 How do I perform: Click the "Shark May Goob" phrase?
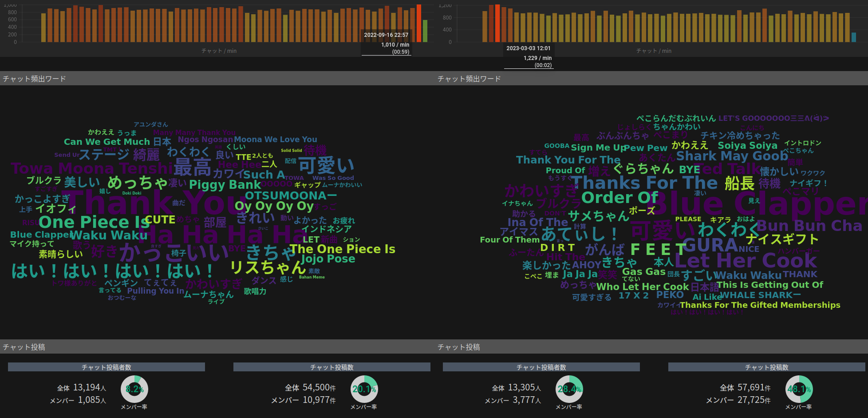tap(732, 156)
